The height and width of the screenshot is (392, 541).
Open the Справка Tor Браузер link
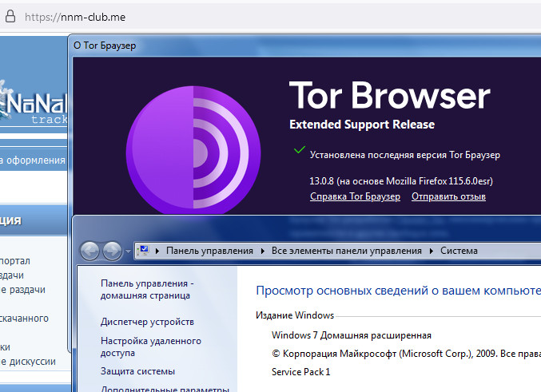[355, 196]
